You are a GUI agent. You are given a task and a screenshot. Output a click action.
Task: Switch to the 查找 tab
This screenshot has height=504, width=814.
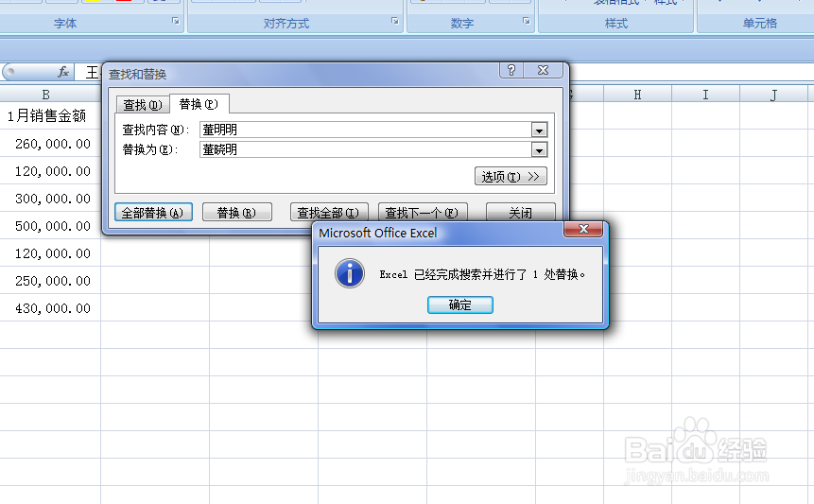point(143,105)
